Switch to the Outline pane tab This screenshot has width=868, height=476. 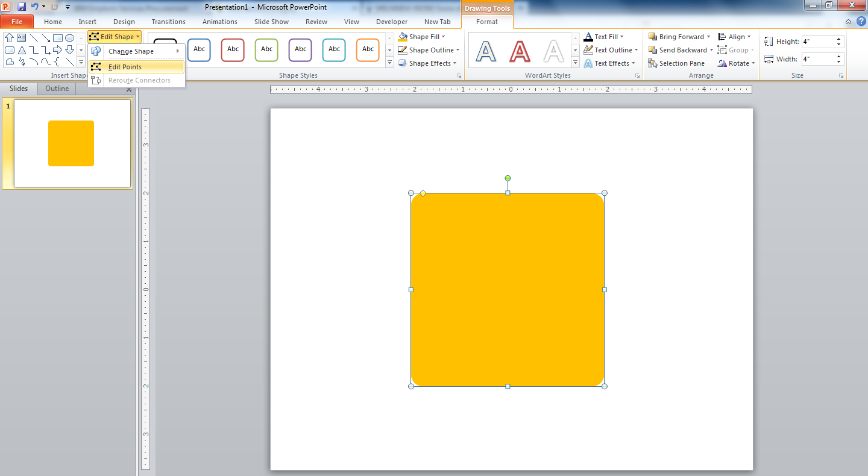(57, 89)
